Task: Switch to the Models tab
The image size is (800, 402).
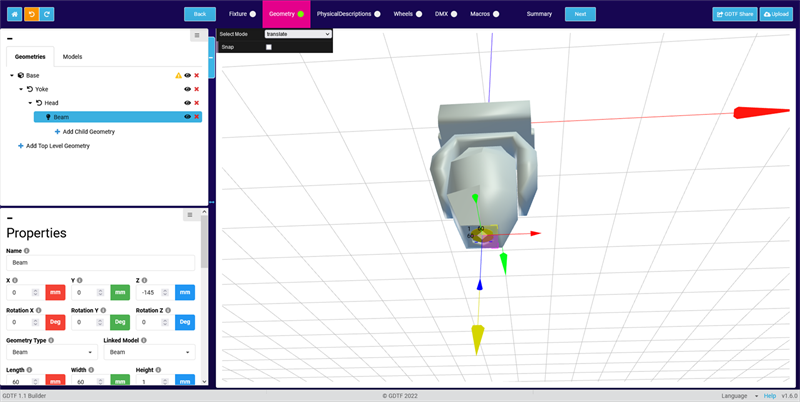Action: 72,57
